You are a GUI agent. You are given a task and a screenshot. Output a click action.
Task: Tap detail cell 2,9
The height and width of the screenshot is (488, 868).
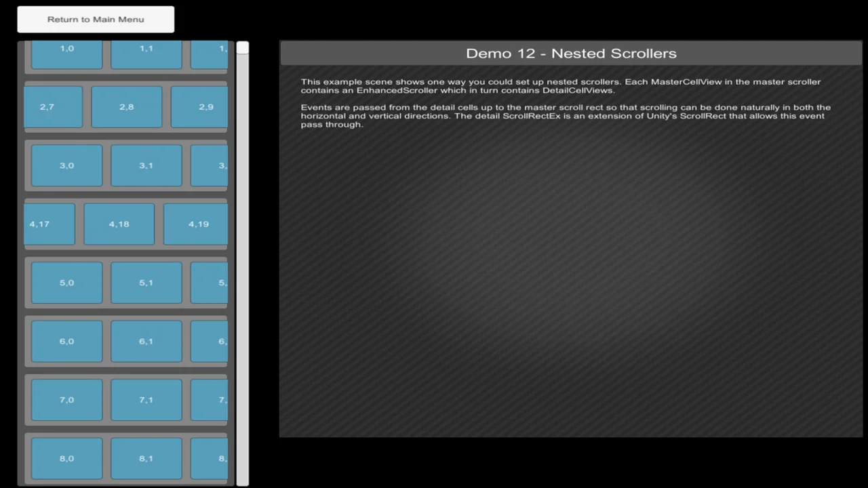pyautogui.click(x=199, y=107)
